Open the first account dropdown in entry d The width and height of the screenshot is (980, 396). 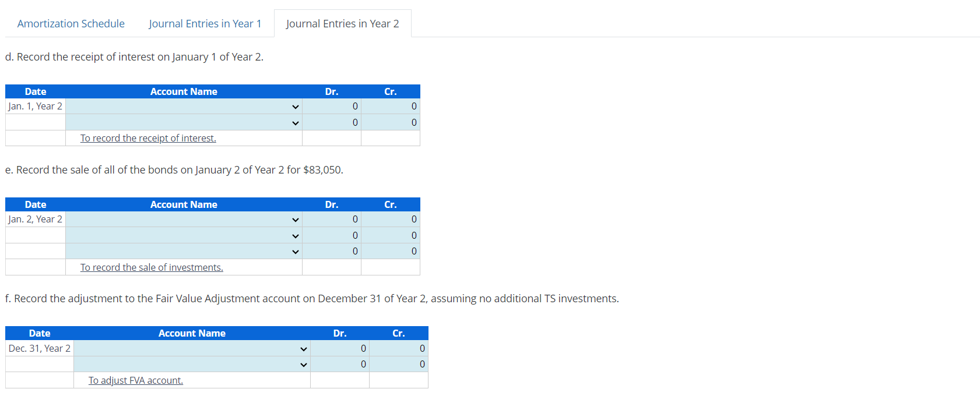click(296, 107)
